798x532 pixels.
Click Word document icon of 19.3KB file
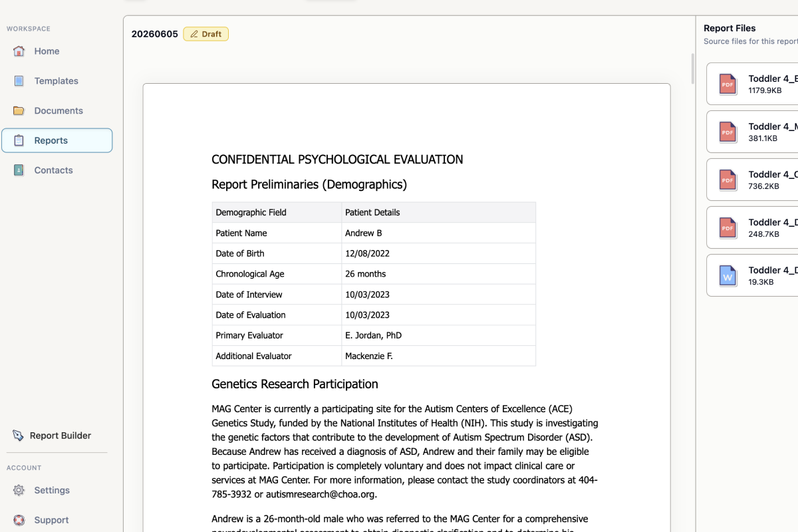point(728,275)
